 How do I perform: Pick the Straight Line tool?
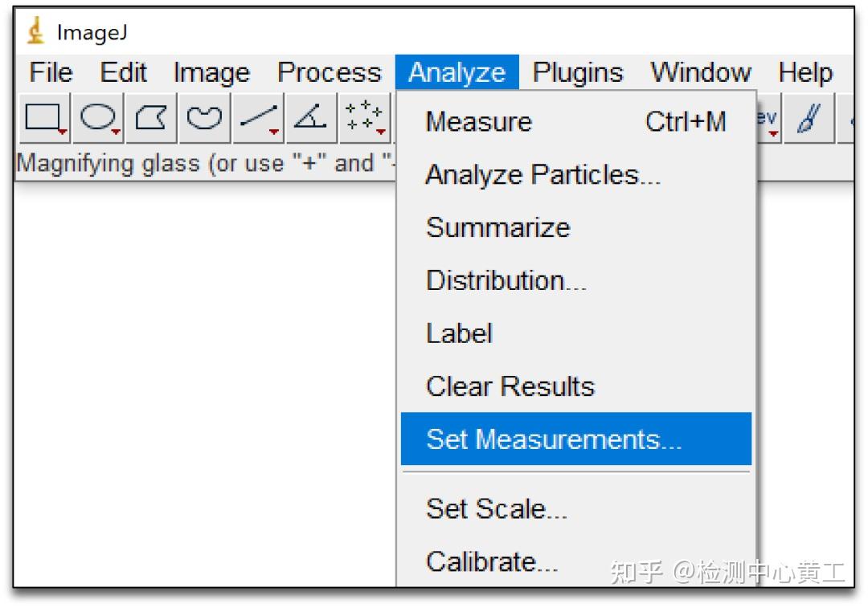pos(259,119)
